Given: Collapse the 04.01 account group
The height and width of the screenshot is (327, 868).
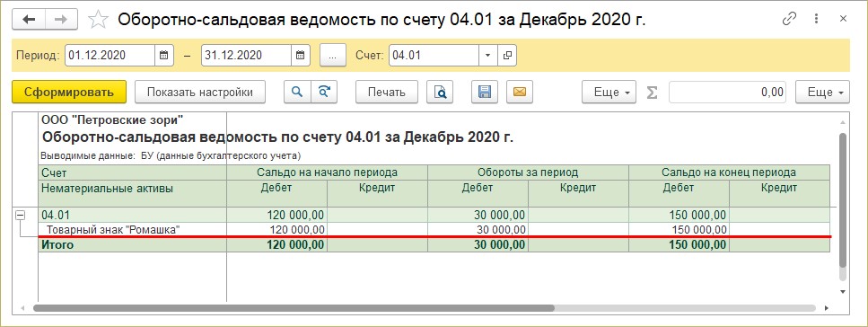Looking at the screenshot, I should pos(20,215).
